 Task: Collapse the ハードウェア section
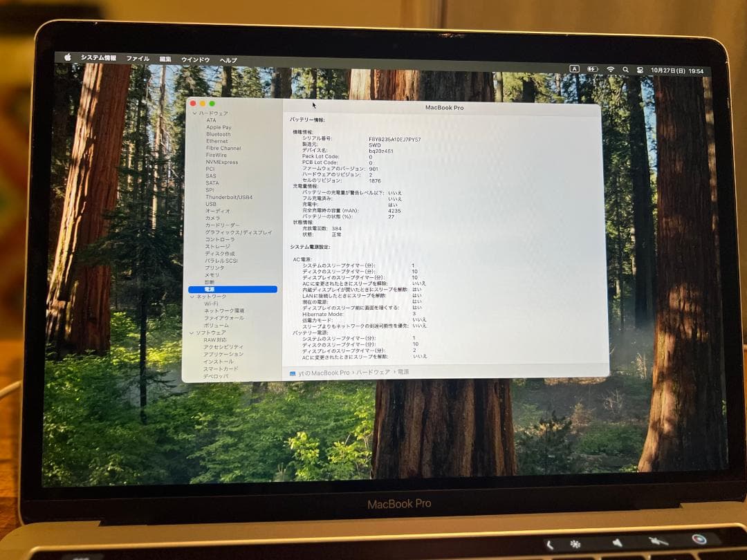click(194, 113)
